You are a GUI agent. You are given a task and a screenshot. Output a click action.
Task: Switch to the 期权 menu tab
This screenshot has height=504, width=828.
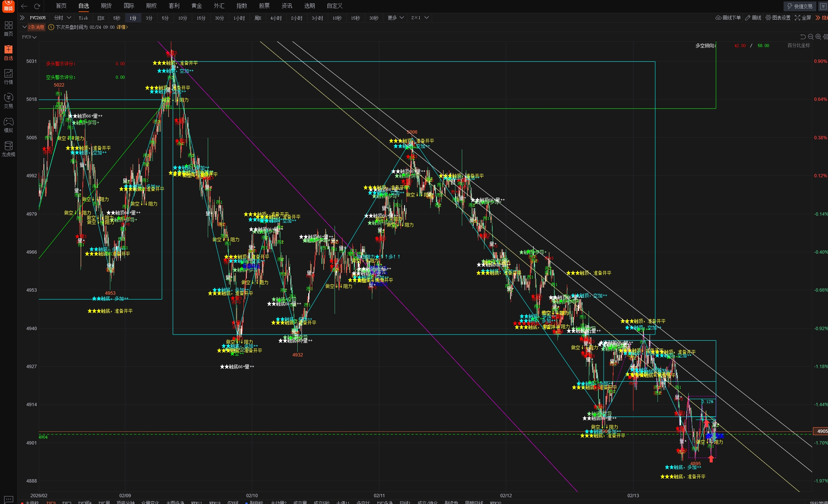(151, 6)
